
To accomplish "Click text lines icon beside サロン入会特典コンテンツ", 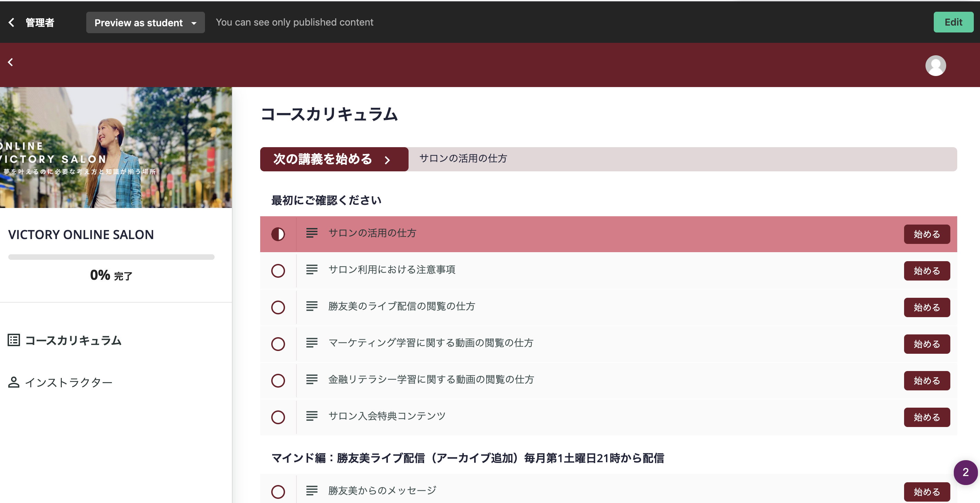I will click(312, 416).
